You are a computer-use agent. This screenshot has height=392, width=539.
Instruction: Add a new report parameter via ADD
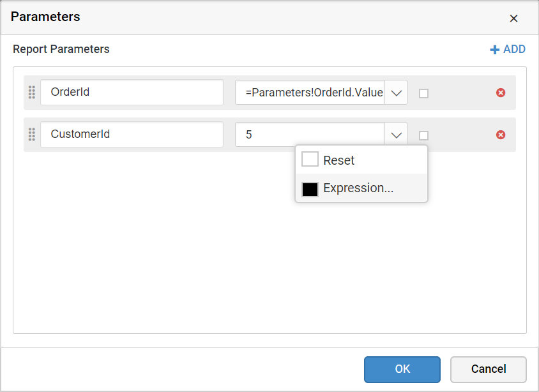[x=508, y=49]
